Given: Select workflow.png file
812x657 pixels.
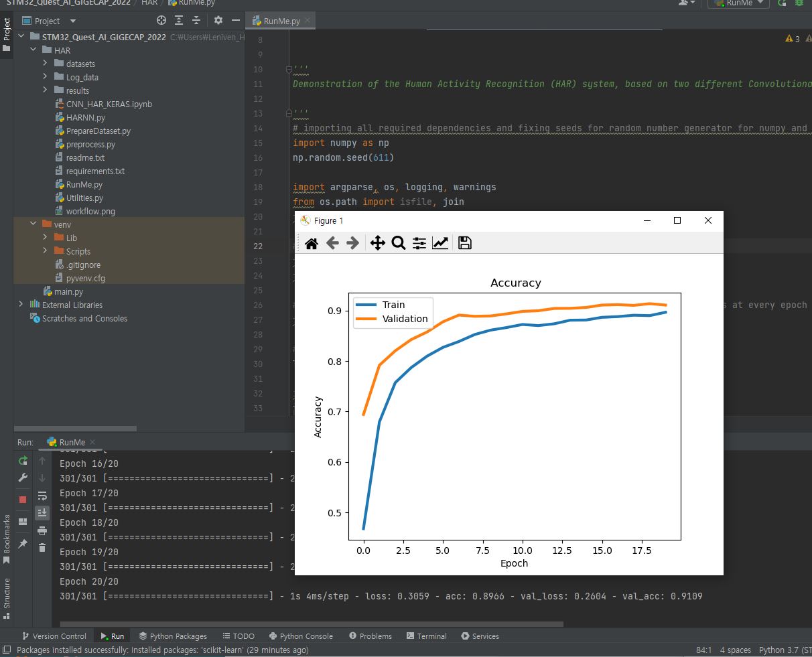Looking at the screenshot, I should 85,211.
